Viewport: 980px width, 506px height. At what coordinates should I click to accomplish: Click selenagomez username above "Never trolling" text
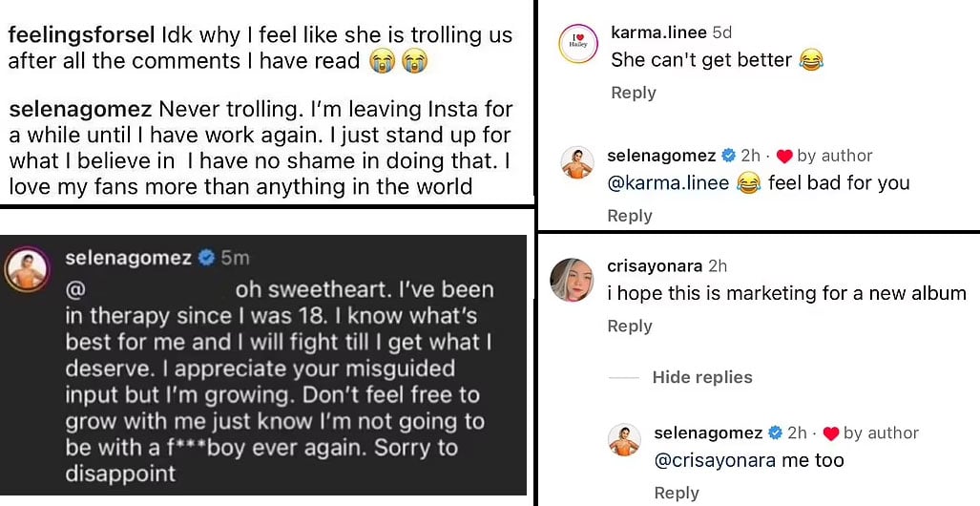point(80,110)
